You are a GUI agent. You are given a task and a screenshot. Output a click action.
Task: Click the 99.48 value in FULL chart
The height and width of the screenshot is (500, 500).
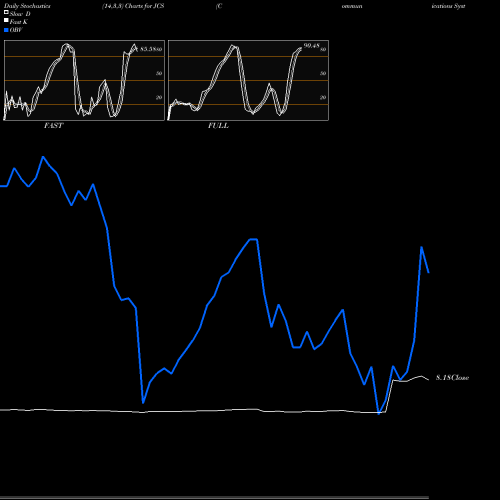(311, 46)
